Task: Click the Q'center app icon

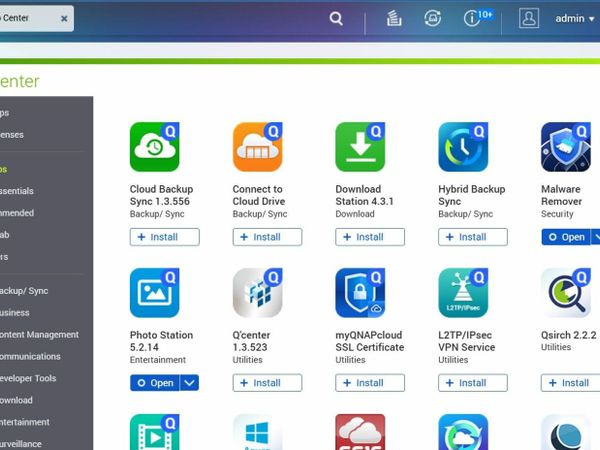Action: coord(258,293)
